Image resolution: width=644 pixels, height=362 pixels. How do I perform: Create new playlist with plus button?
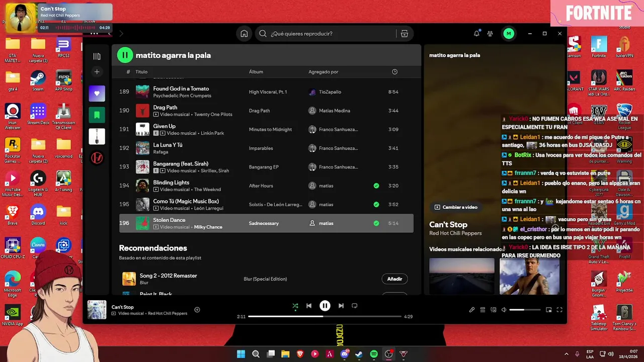pos(97,72)
